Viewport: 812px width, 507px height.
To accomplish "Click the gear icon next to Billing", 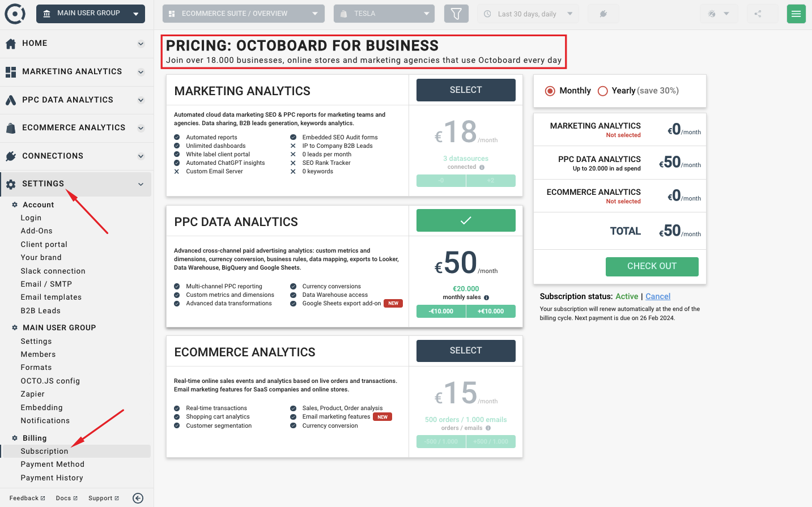I will pos(15,438).
